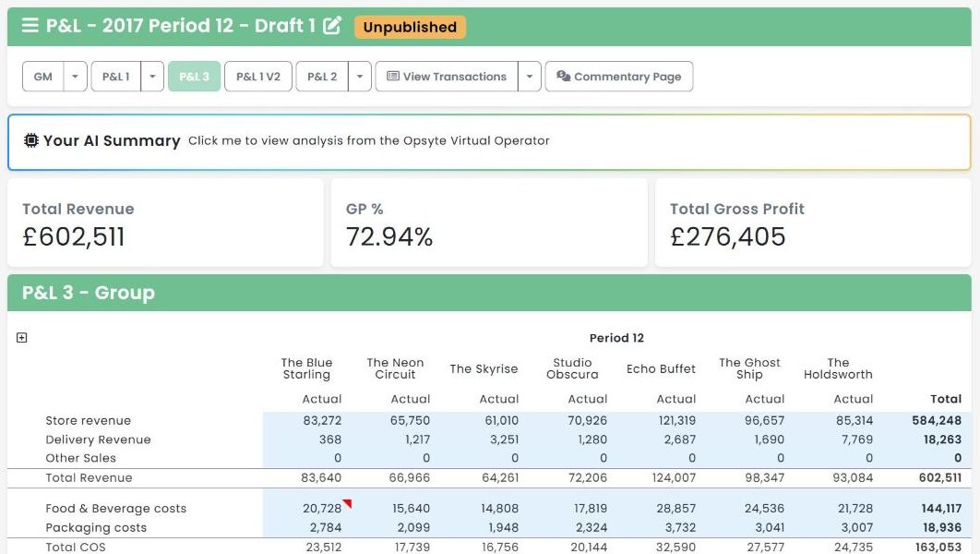The width and height of the screenshot is (980, 554).
Task: Select Studio Obscura column header
Action: (x=572, y=368)
